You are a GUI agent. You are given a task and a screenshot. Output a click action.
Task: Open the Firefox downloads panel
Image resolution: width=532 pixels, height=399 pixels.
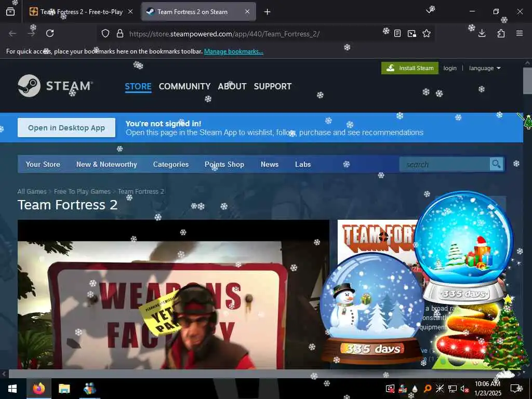pyautogui.click(x=482, y=33)
